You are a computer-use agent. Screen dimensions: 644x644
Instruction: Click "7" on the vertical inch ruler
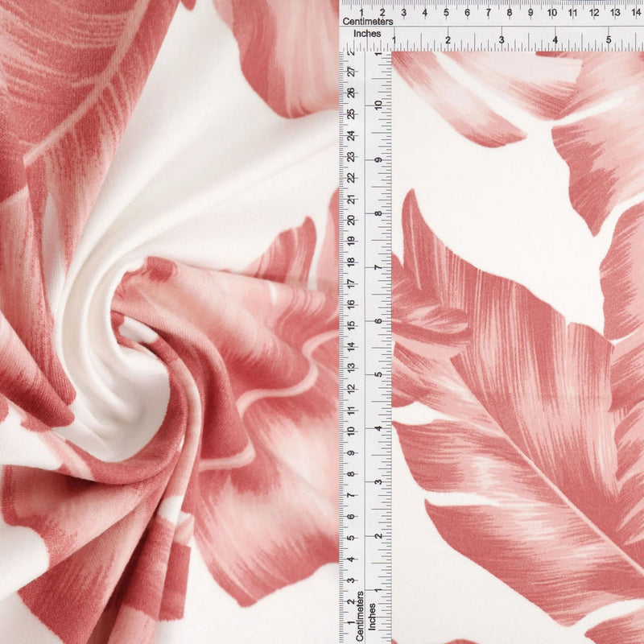click(378, 267)
